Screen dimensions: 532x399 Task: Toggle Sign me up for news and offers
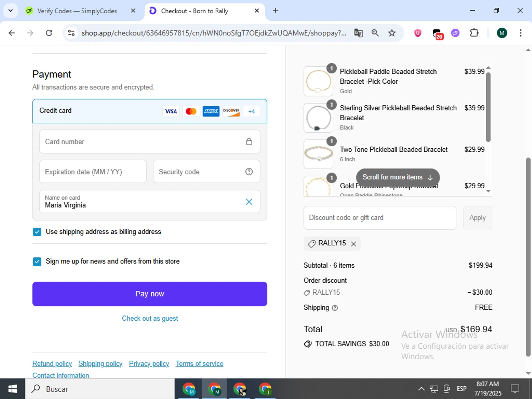37,262
